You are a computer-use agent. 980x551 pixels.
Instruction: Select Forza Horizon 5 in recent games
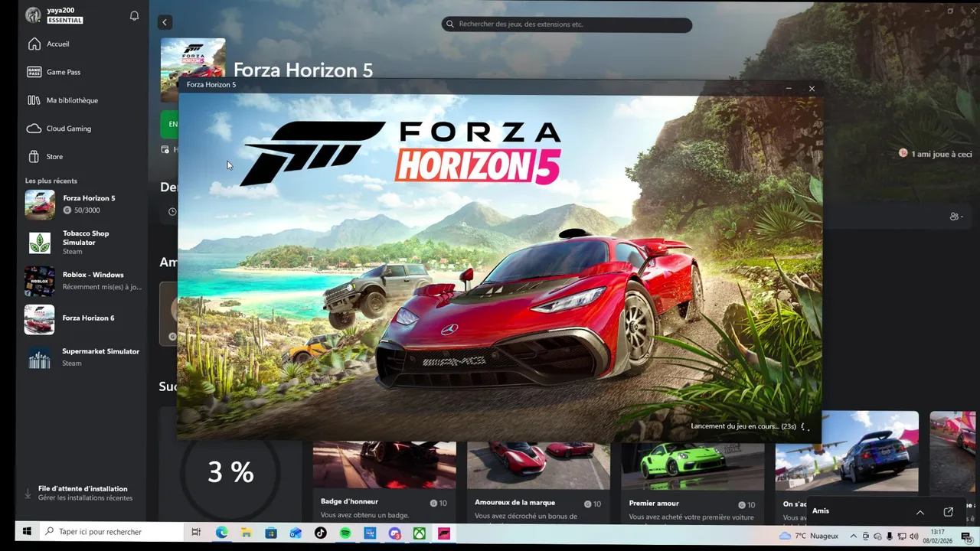(82, 204)
